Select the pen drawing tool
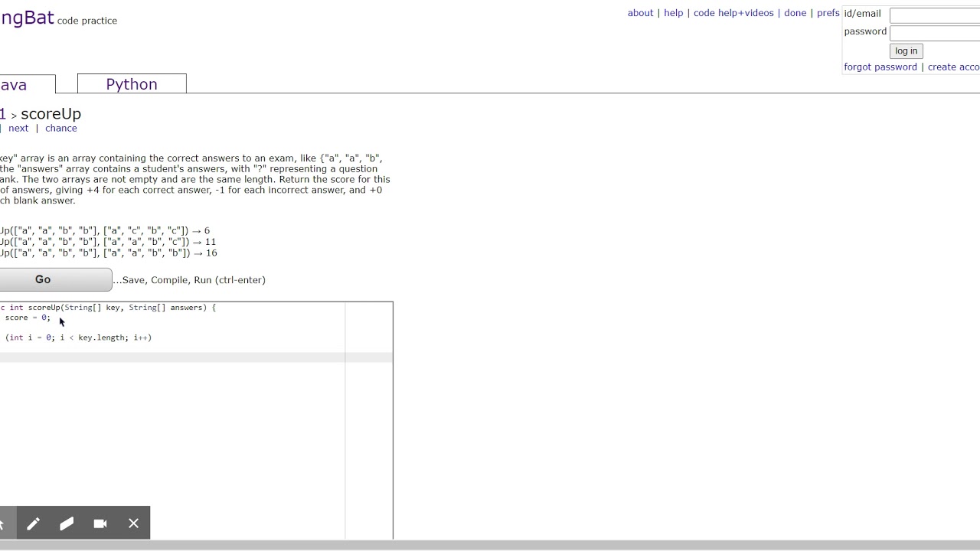The width and height of the screenshot is (980, 551). coord(33,523)
